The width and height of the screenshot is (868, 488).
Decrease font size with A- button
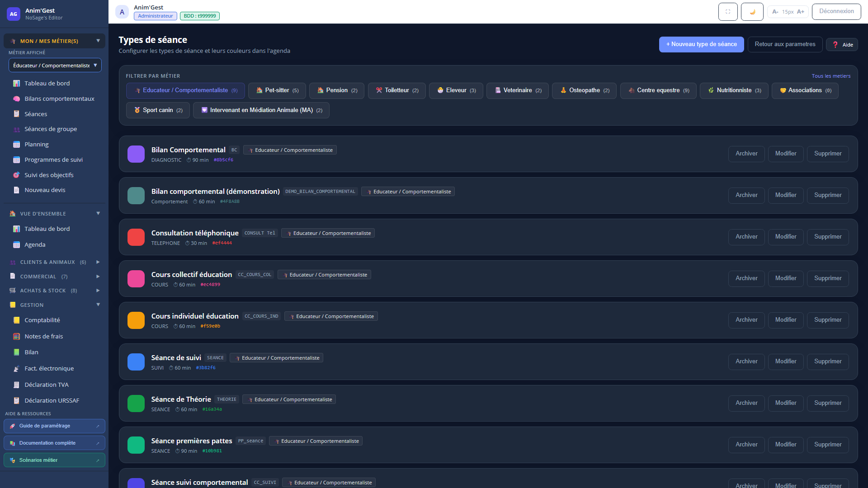[x=775, y=12]
